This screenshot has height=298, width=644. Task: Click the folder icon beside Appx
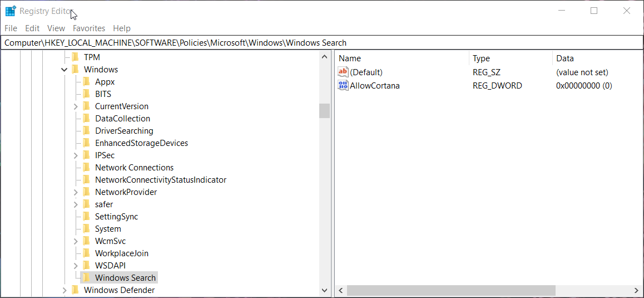86,82
